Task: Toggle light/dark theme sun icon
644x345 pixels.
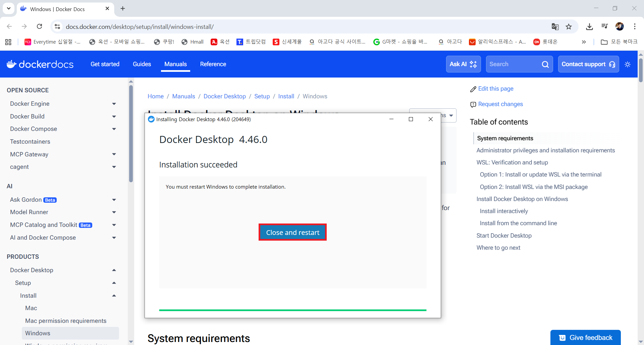Action: point(628,64)
